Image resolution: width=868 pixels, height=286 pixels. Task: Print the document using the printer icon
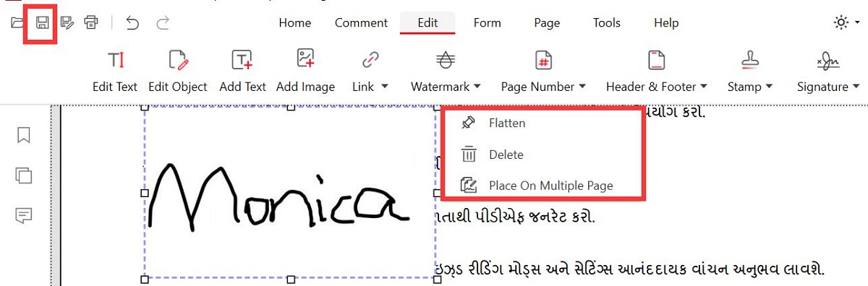(90, 22)
